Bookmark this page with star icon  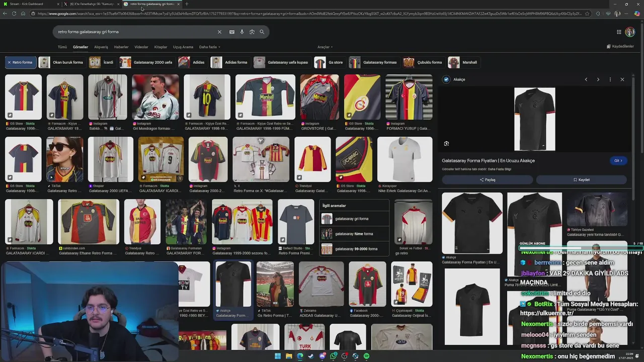pyautogui.click(x=587, y=14)
